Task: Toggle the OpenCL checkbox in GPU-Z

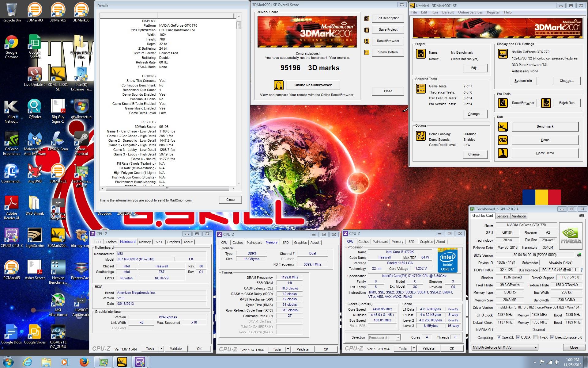Action: (499, 337)
